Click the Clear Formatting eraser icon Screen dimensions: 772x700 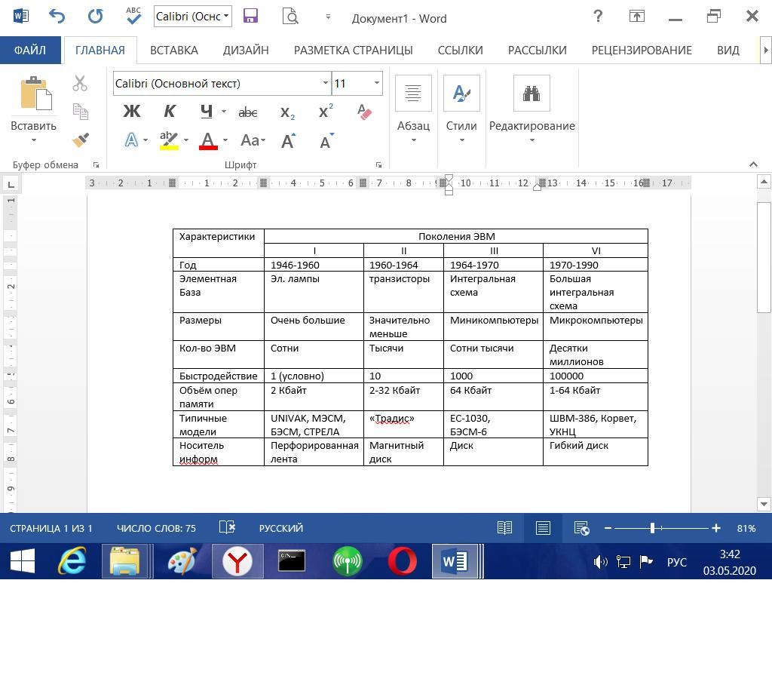[x=364, y=112]
